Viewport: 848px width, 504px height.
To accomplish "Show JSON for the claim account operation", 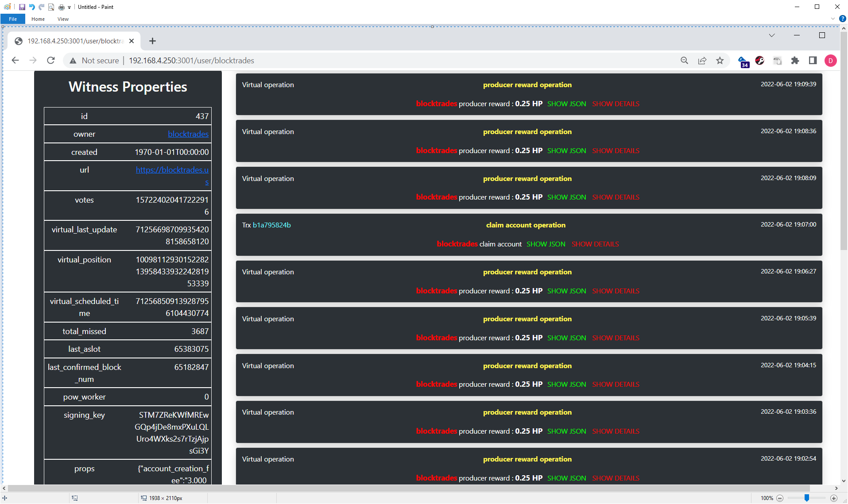I will point(546,244).
